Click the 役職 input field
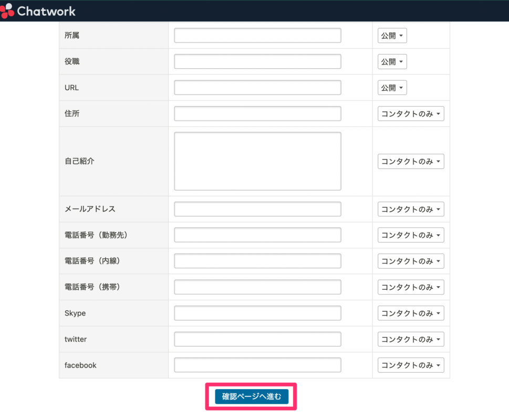509x420 pixels. (257, 61)
